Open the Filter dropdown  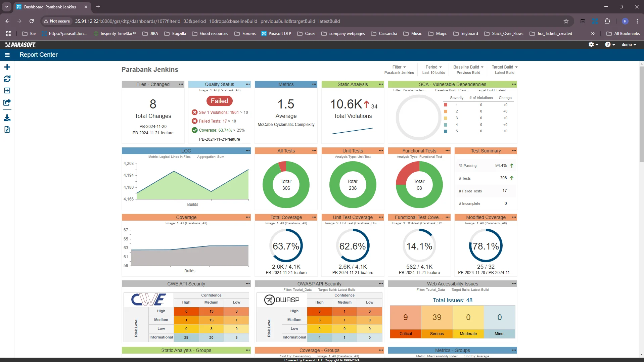(x=399, y=67)
